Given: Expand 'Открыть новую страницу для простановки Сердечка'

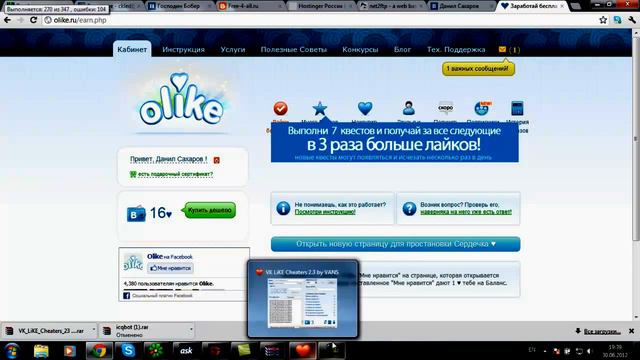Looking at the screenshot, I should 396,244.
